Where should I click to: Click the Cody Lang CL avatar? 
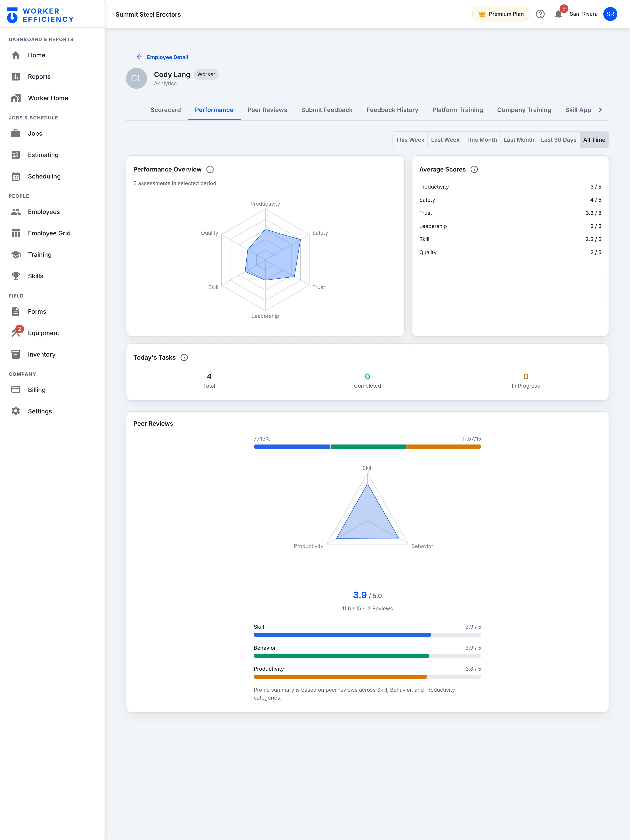pos(136,78)
